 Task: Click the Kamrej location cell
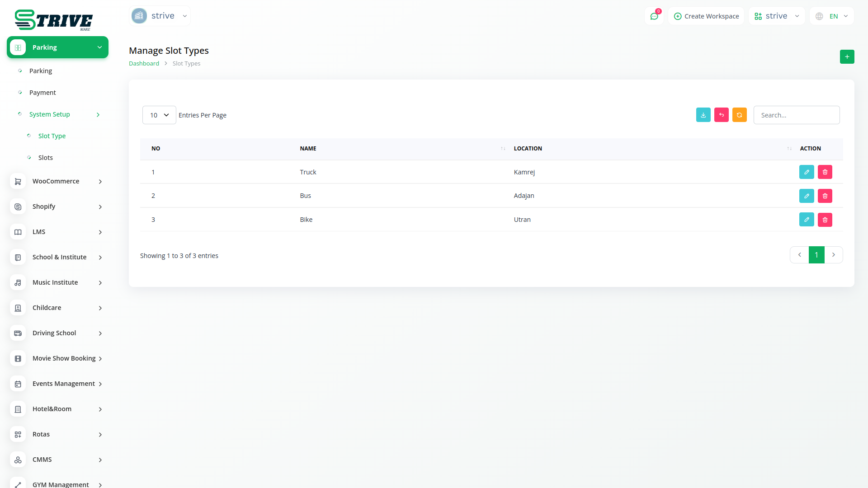click(x=524, y=172)
